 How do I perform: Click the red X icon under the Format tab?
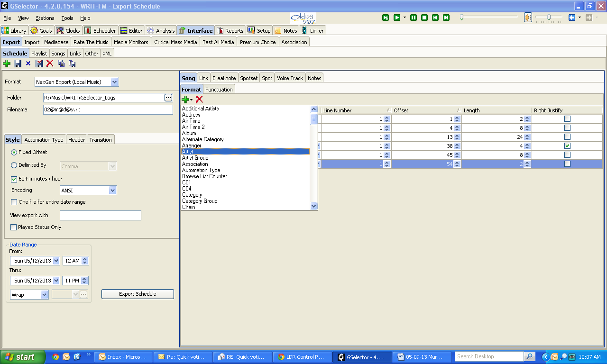click(199, 99)
